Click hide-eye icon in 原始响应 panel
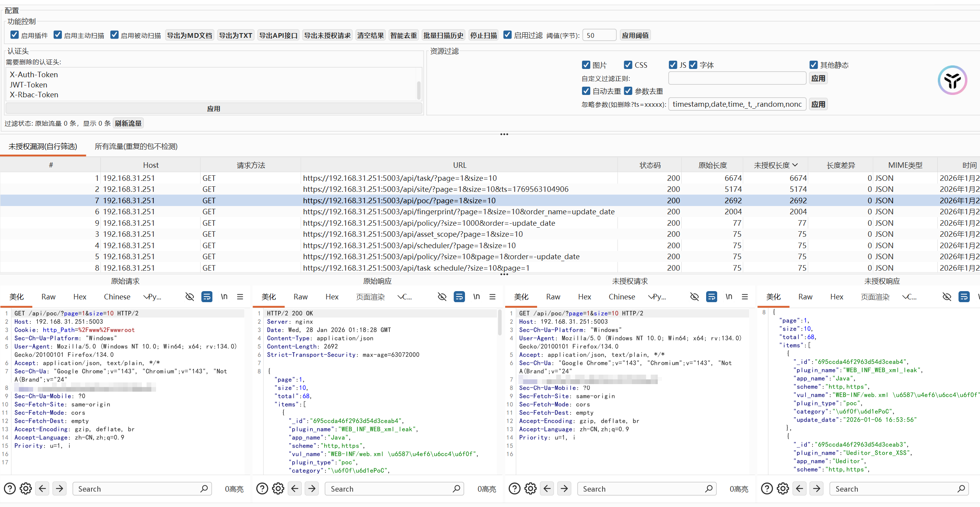980x507 pixels. point(442,297)
